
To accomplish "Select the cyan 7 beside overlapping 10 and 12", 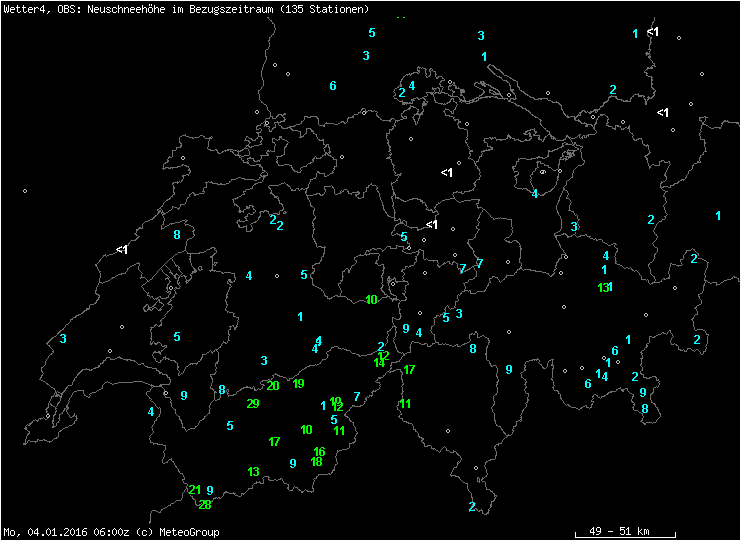I will pyautogui.click(x=357, y=397).
